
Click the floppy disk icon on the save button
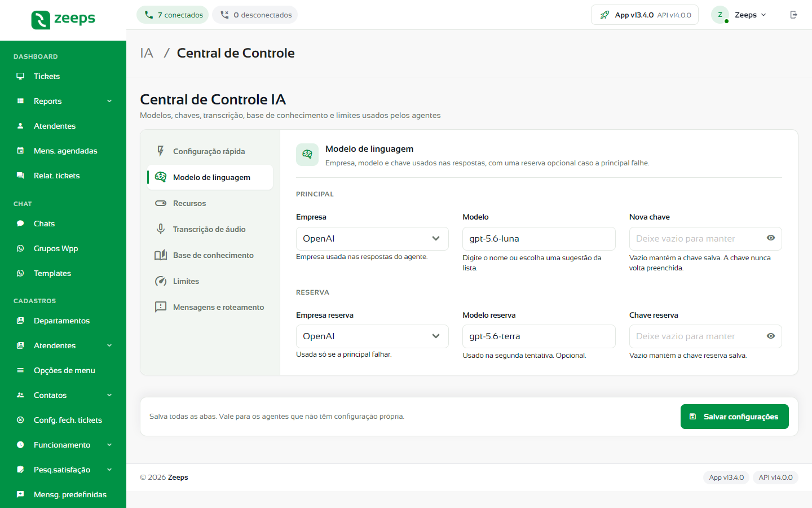[x=693, y=417]
